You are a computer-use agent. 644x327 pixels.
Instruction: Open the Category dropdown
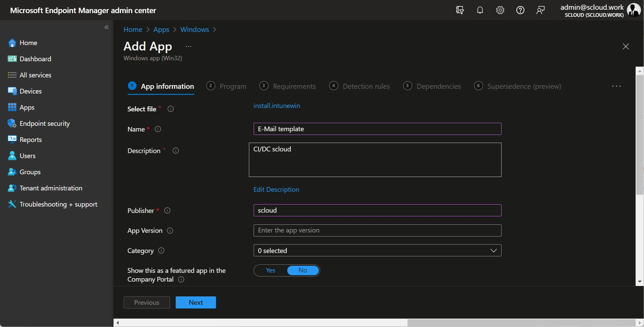coord(377,250)
